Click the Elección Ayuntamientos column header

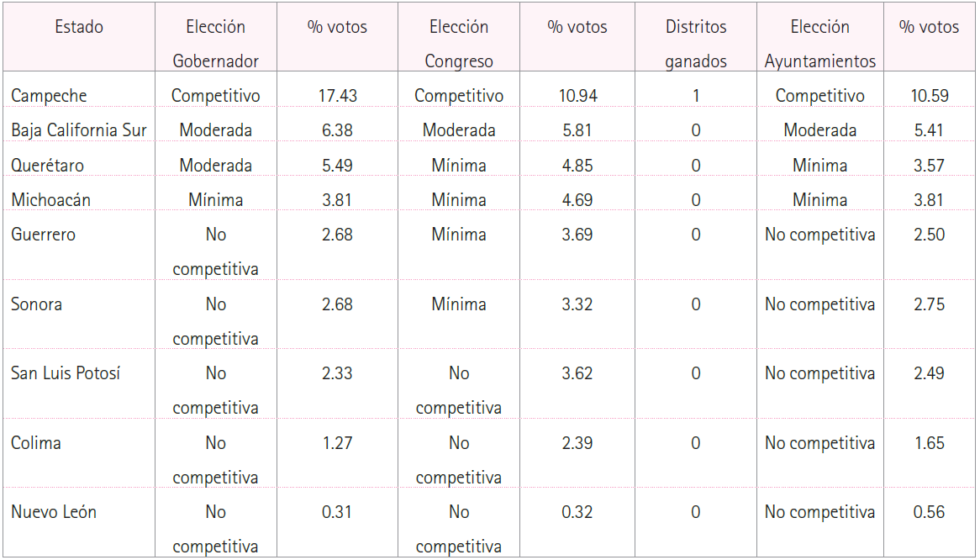pos(819,44)
